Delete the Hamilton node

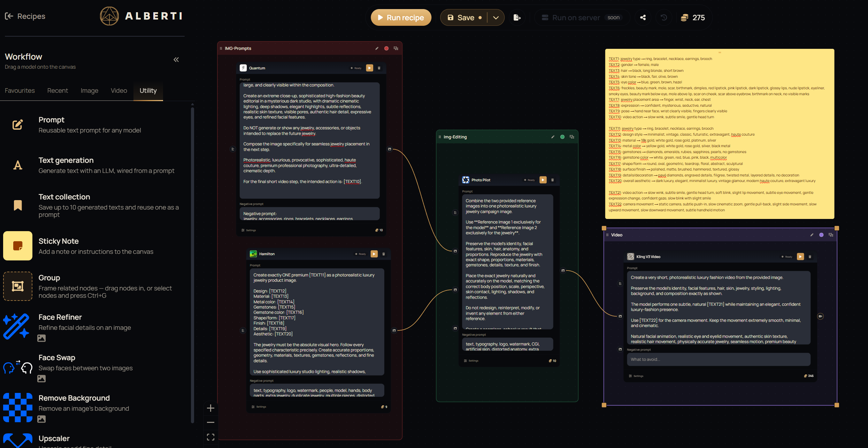(x=384, y=254)
